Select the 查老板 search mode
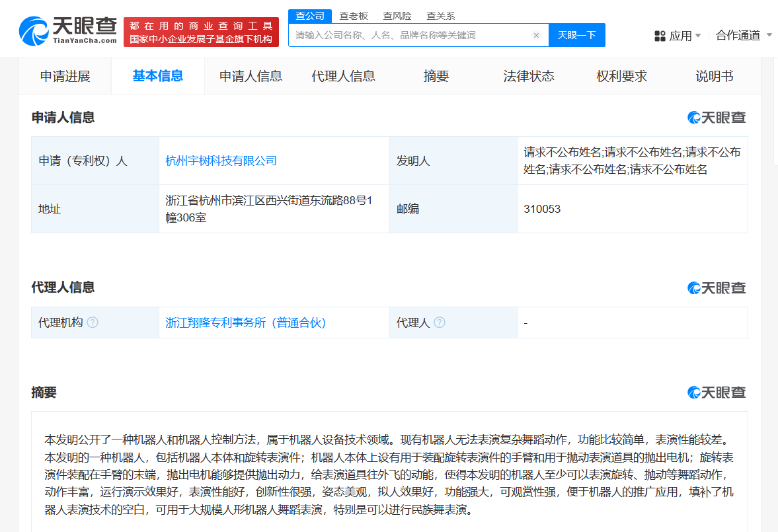Image resolution: width=778 pixels, height=532 pixels. coord(354,16)
